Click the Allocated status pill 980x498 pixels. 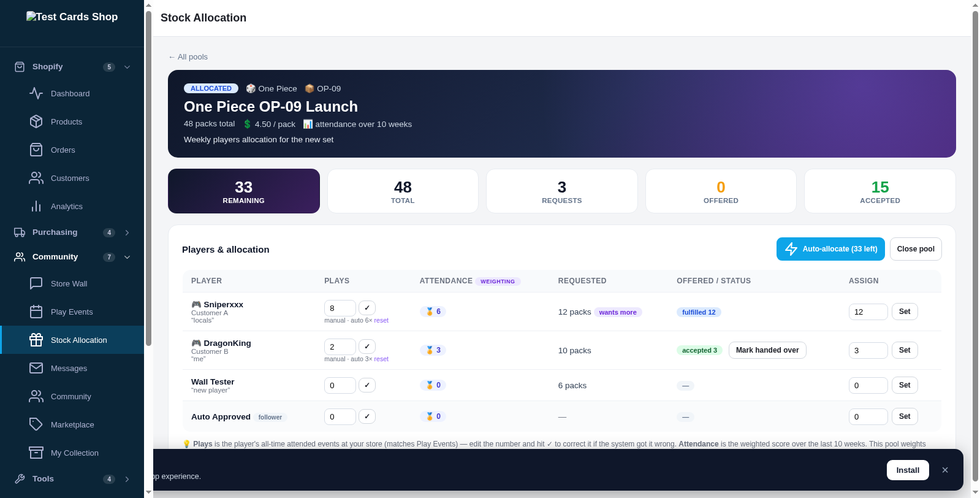pos(211,88)
